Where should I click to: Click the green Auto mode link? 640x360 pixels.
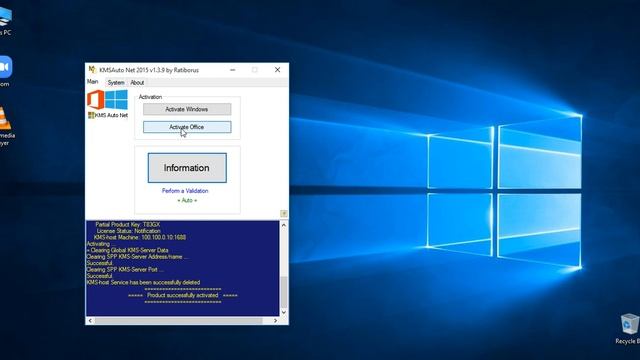click(x=187, y=200)
